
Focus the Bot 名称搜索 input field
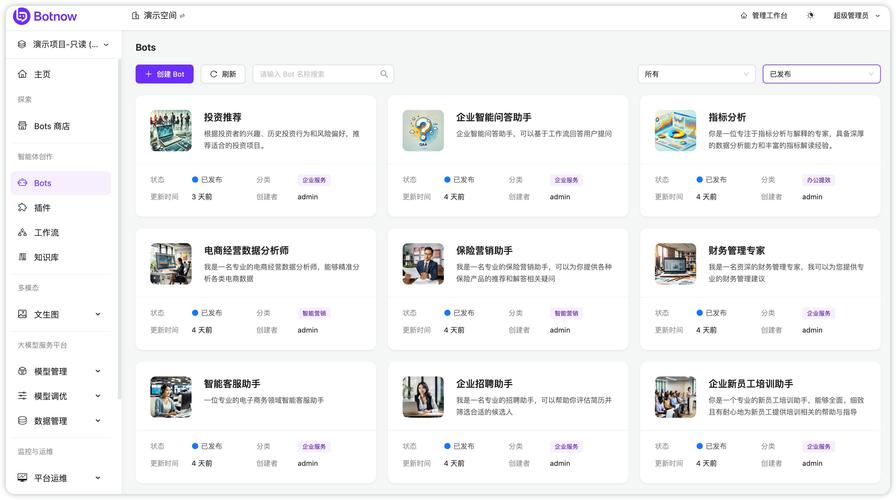click(x=323, y=74)
